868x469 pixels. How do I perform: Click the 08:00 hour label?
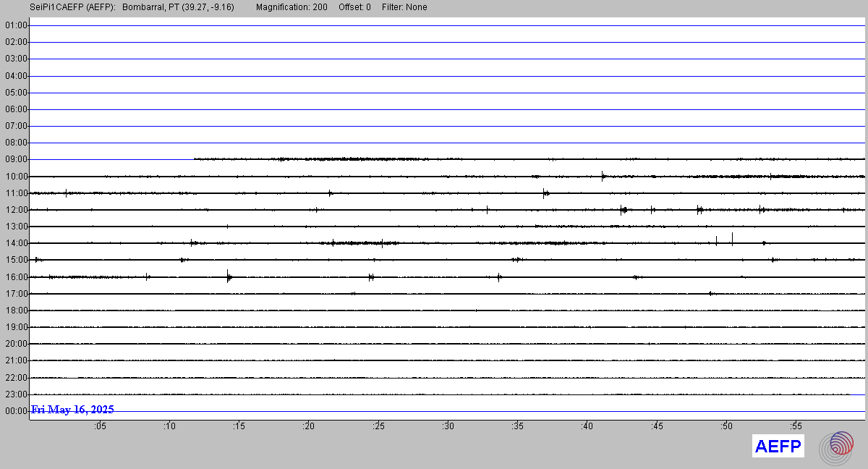(x=16, y=143)
